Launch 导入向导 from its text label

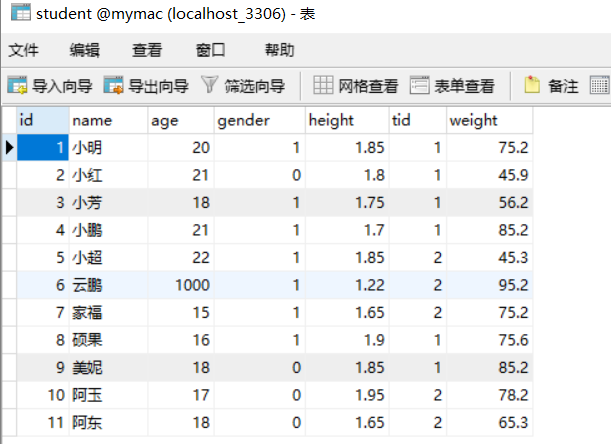coord(62,86)
